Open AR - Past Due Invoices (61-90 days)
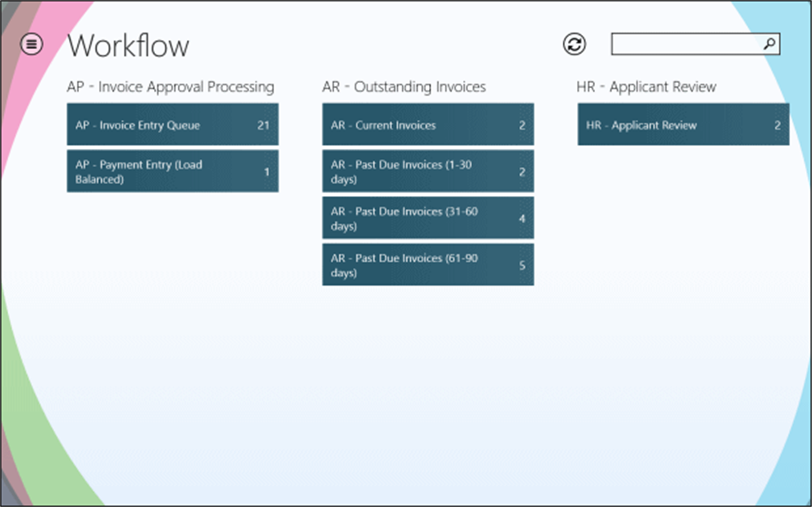 coord(428,264)
